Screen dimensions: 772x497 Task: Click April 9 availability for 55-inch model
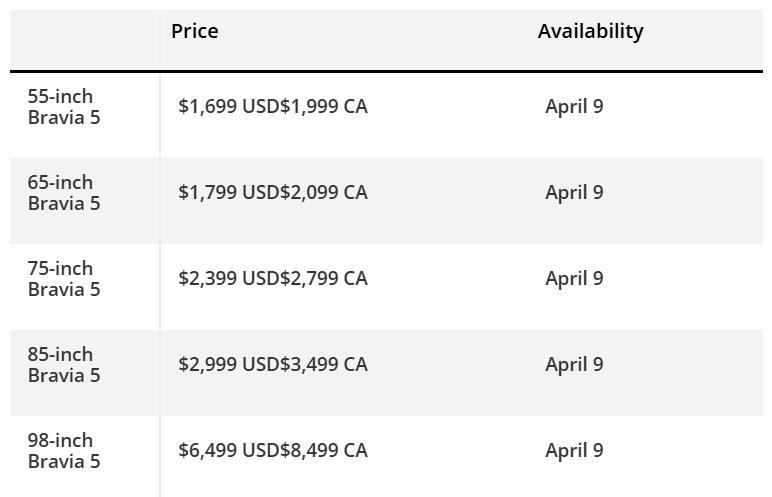574,106
